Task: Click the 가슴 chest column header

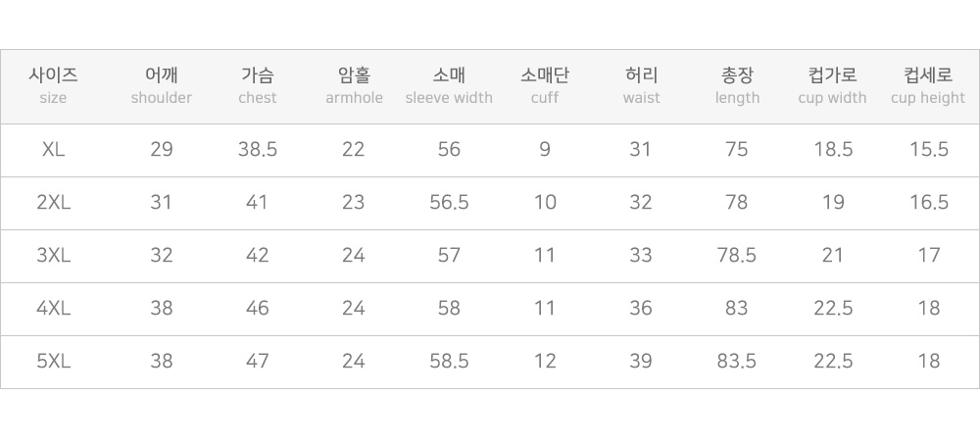Action: pos(258,86)
